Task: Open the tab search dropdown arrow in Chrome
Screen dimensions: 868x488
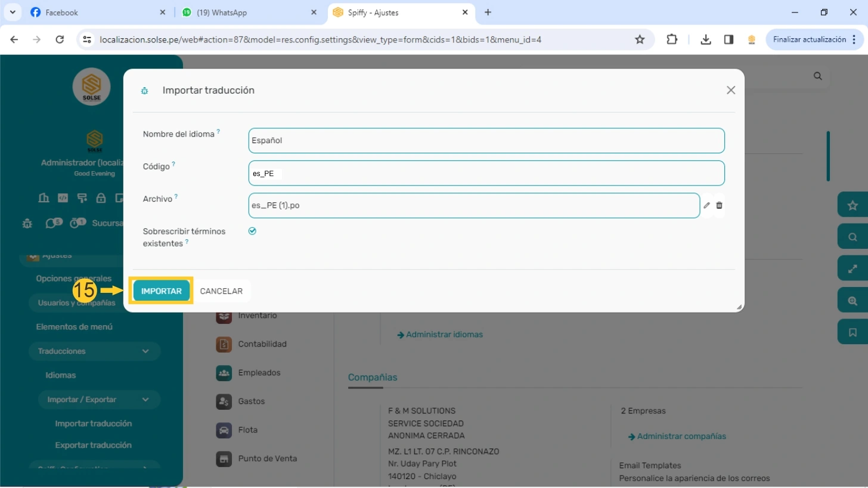Action: pyautogui.click(x=12, y=12)
